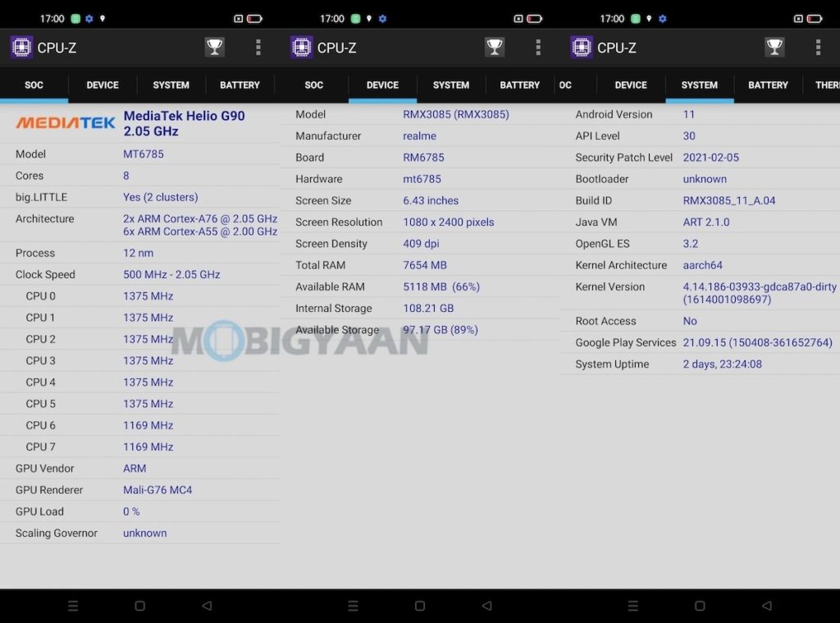Tap recent apps button in left screen
This screenshot has height=623, width=840.
click(73, 605)
